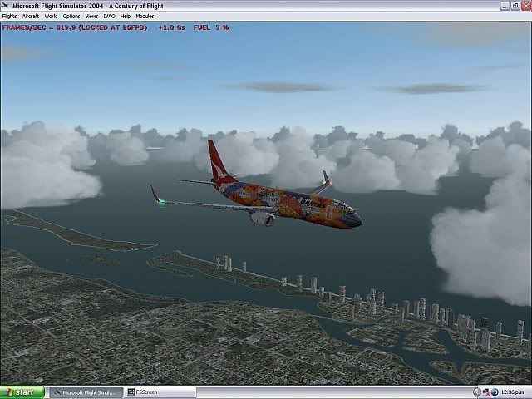Click the taskbar clock showing 12:36 p.m.

514,392
